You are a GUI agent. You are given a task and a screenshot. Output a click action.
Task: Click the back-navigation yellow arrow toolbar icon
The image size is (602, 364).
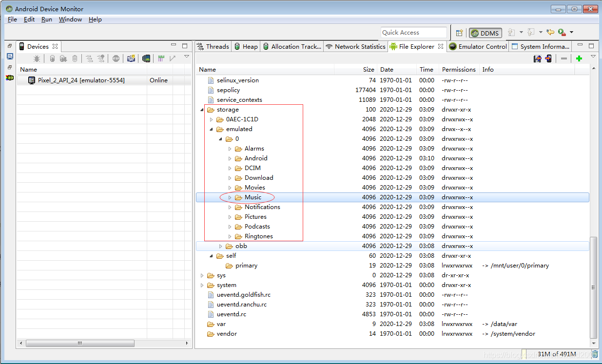point(550,33)
